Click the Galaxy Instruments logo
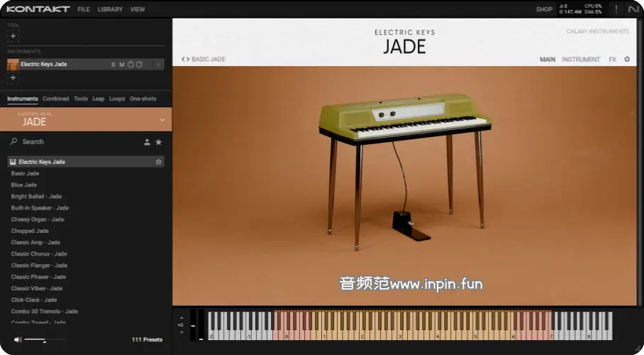This screenshot has height=355, width=644. 598,31
